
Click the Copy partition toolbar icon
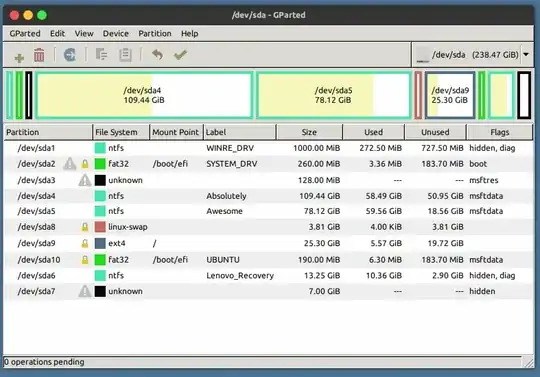pyautogui.click(x=101, y=55)
